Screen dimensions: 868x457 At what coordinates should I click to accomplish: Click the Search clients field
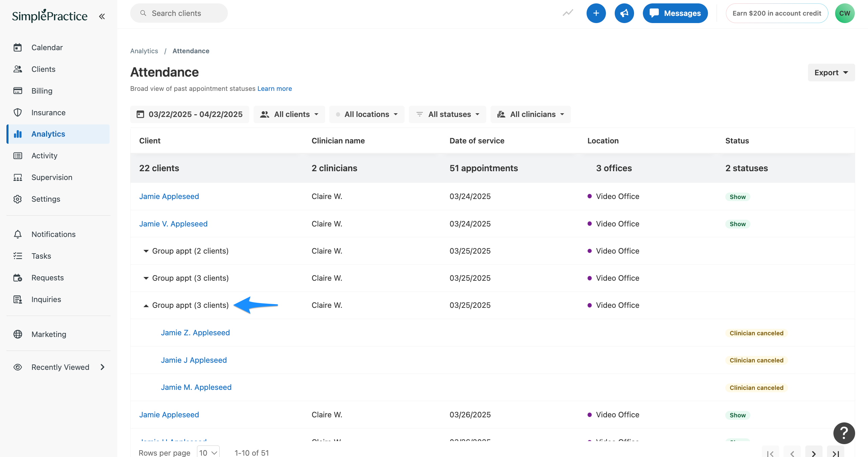click(179, 13)
